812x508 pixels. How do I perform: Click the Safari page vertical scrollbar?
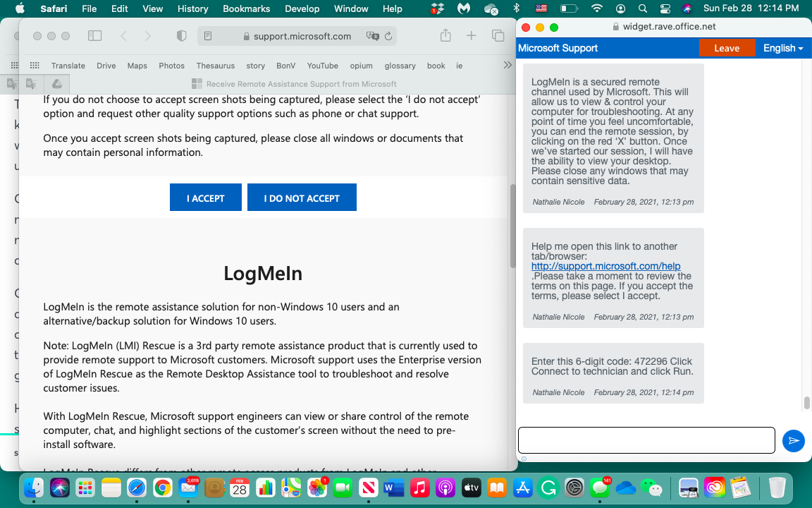click(x=512, y=226)
